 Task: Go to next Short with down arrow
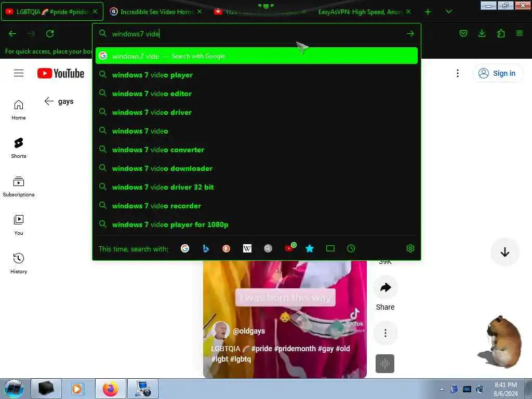click(x=505, y=252)
